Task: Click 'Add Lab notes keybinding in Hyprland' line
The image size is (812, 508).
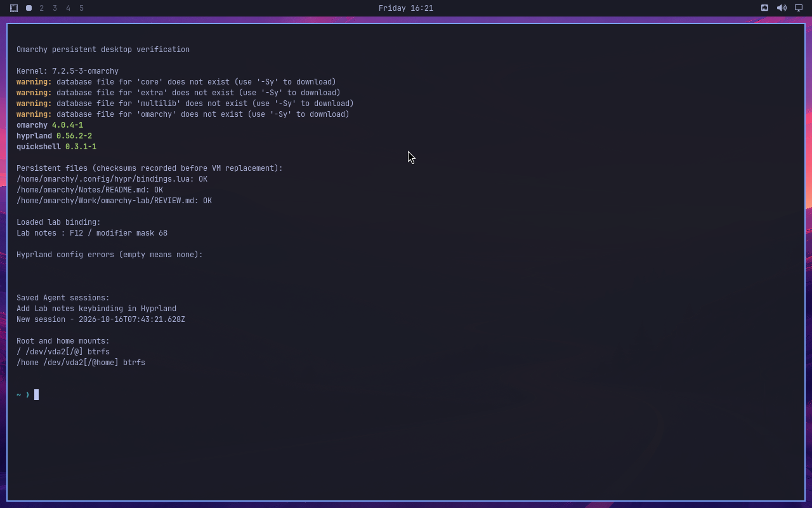Action: pyautogui.click(x=96, y=309)
